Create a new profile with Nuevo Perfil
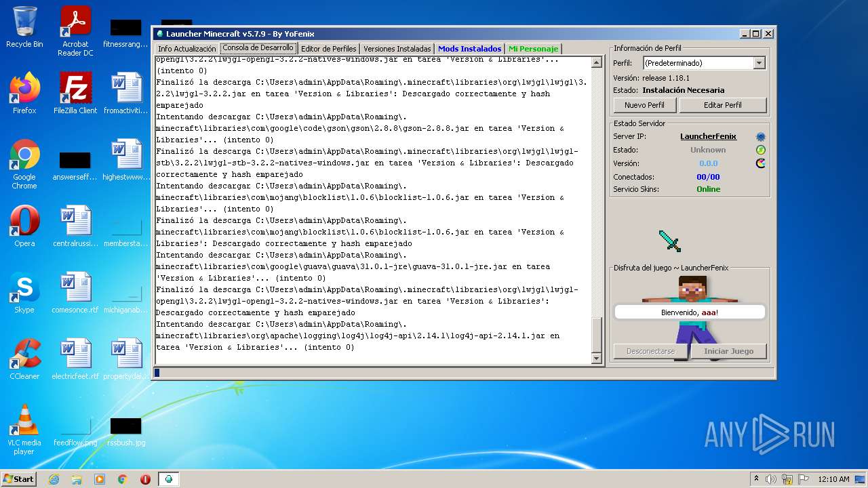868x488 pixels. pos(644,105)
